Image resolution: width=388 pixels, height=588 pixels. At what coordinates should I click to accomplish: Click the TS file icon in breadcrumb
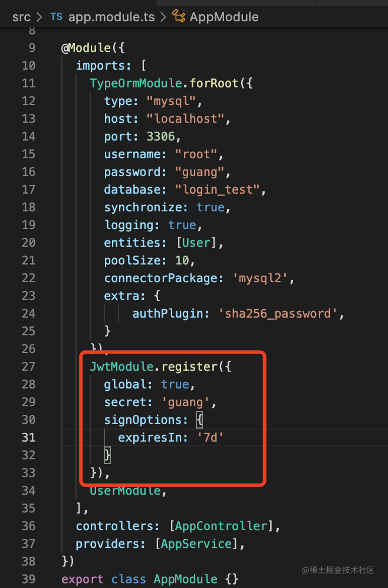(56, 17)
